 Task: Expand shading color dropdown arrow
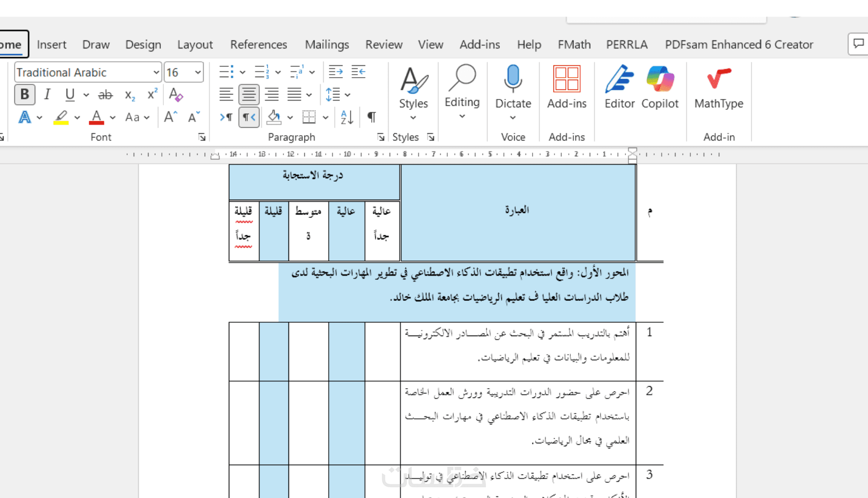tap(290, 118)
